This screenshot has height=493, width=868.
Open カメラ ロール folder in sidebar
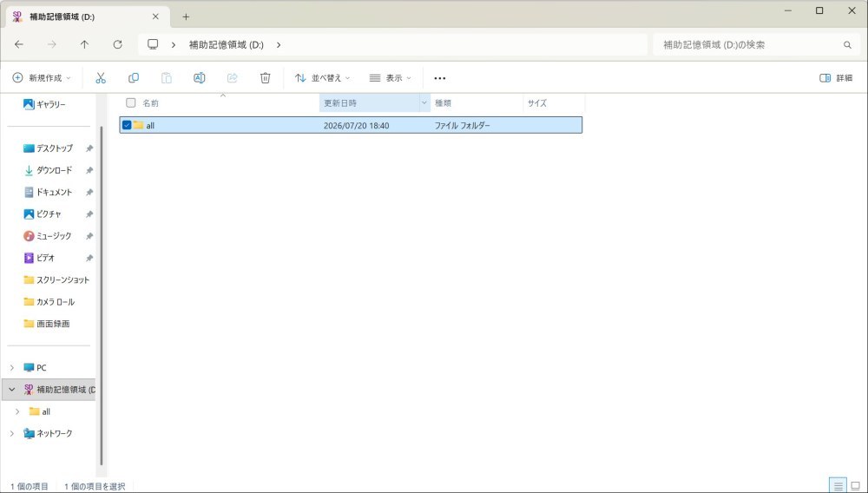coord(49,301)
